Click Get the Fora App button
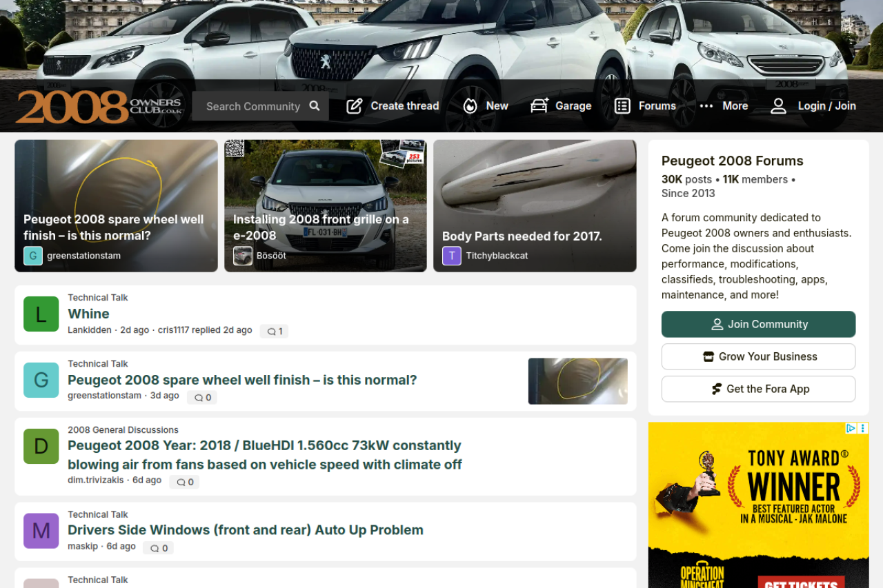 [x=758, y=389]
